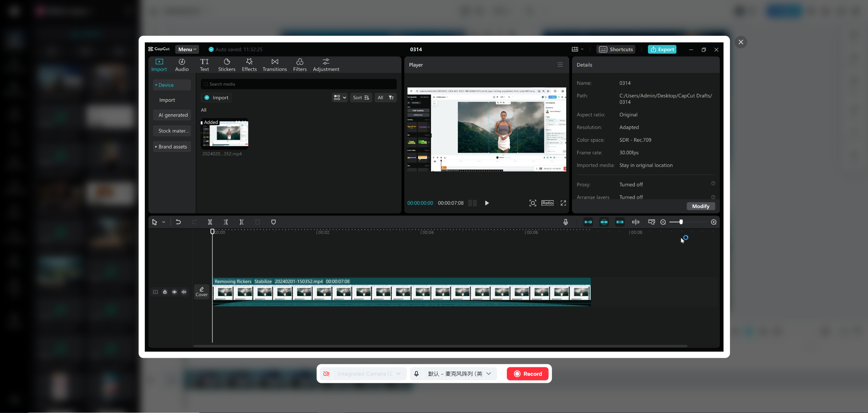
Task: Split the clip at the playhead
Action: (210, 222)
